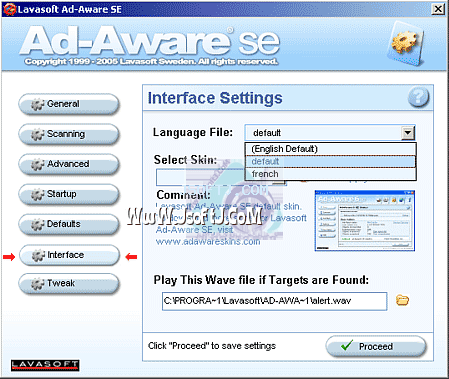Choose the french language option
The width and height of the screenshot is (449, 379).
[x=331, y=174]
